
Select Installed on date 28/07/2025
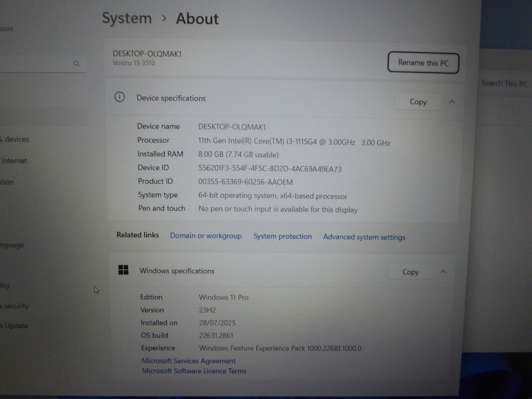[217, 323]
